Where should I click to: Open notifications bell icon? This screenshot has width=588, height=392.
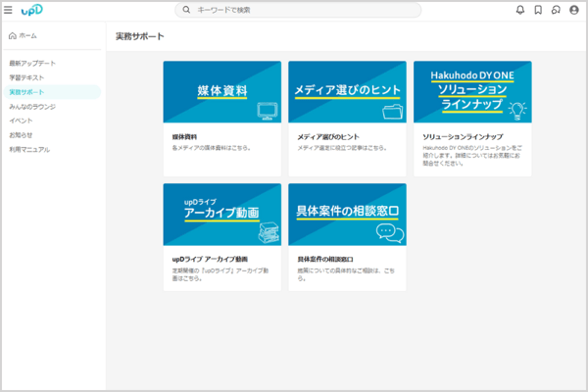pos(520,10)
